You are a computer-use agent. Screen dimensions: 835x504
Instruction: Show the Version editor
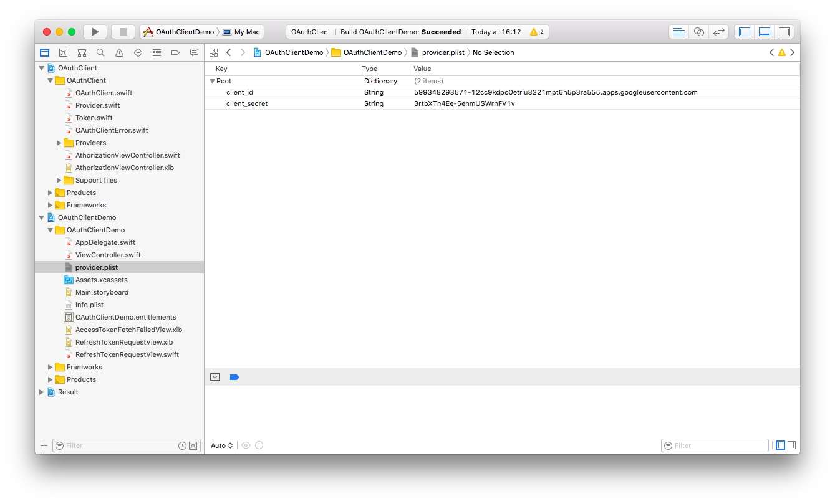pyautogui.click(x=719, y=32)
